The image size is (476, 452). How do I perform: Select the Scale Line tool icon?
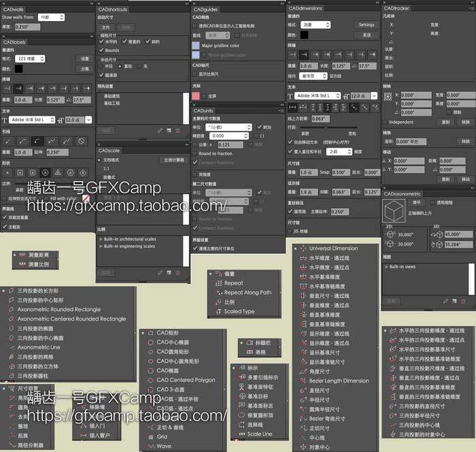242,434
